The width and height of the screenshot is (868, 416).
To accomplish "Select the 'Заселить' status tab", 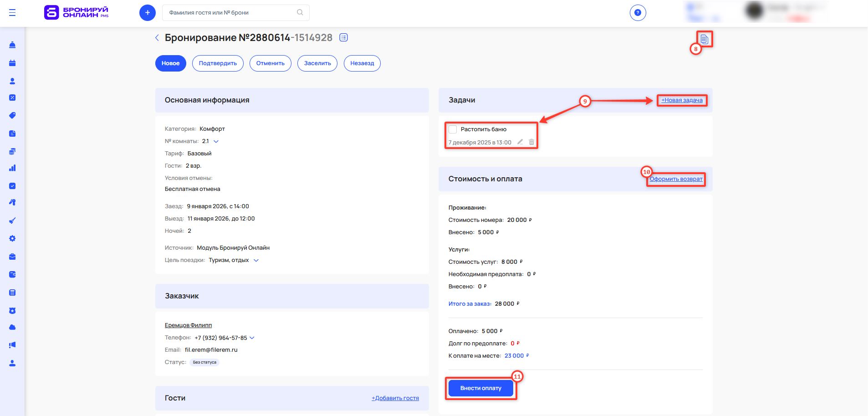I will (x=317, y=63).
